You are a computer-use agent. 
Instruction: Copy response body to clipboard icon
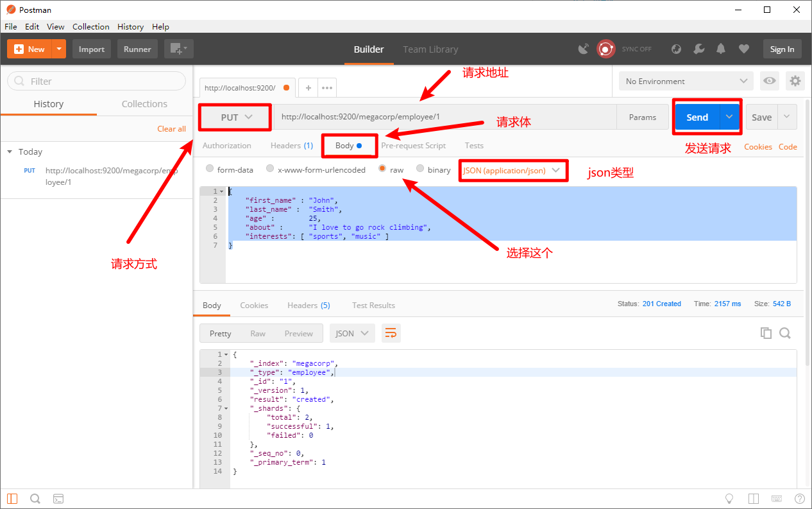coord(766,333)
